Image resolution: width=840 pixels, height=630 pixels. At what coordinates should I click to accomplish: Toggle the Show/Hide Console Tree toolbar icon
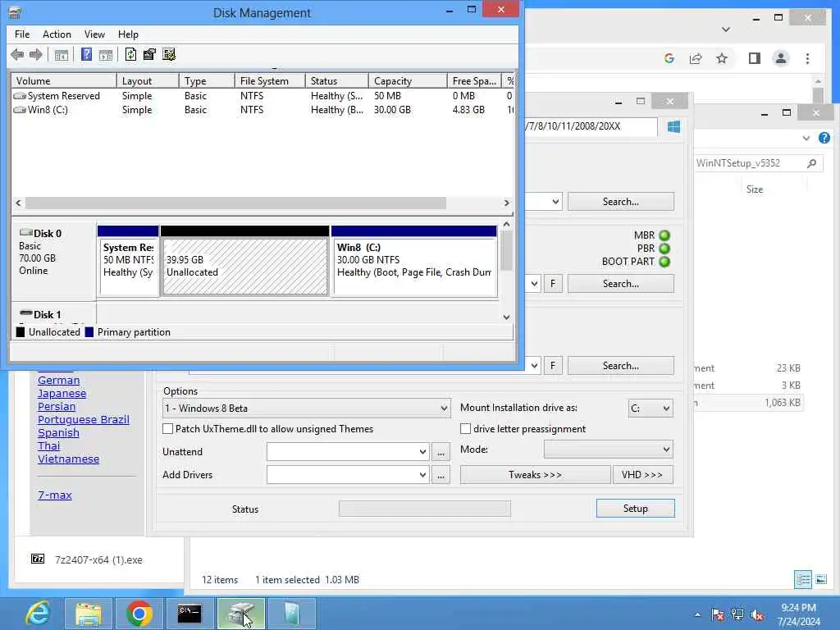(61, 54)
